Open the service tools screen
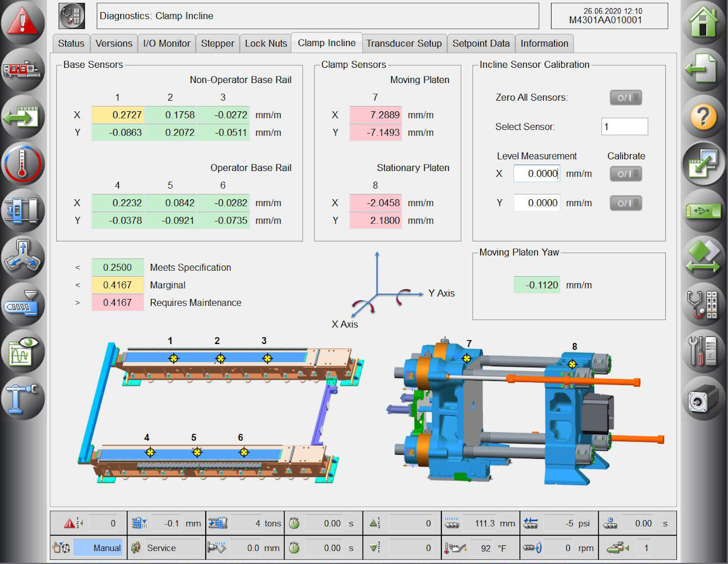 click(704, 353)
